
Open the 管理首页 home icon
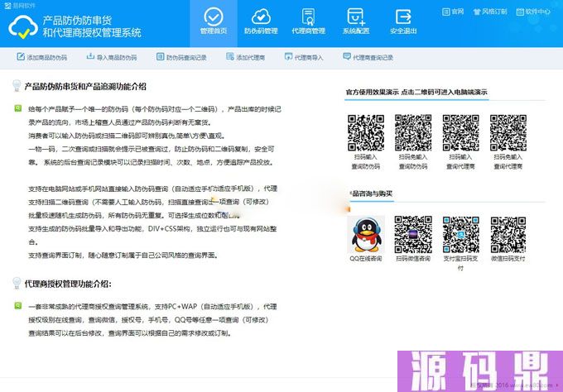click(x=214, y=17)
